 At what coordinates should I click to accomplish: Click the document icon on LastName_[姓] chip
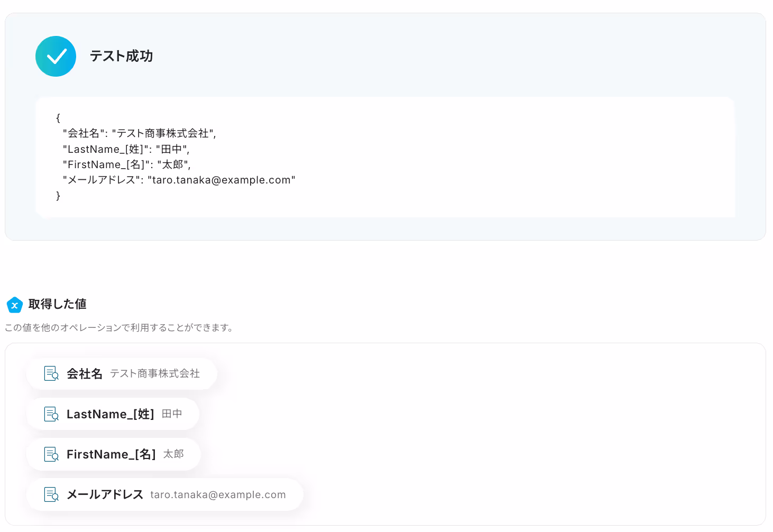(51, 414)
